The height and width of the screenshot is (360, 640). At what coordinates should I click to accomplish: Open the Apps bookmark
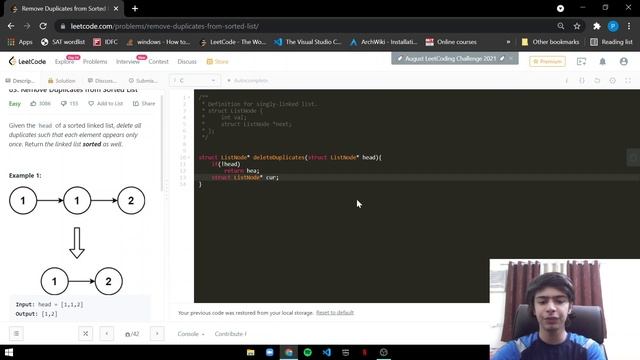(x=20, y=42)
